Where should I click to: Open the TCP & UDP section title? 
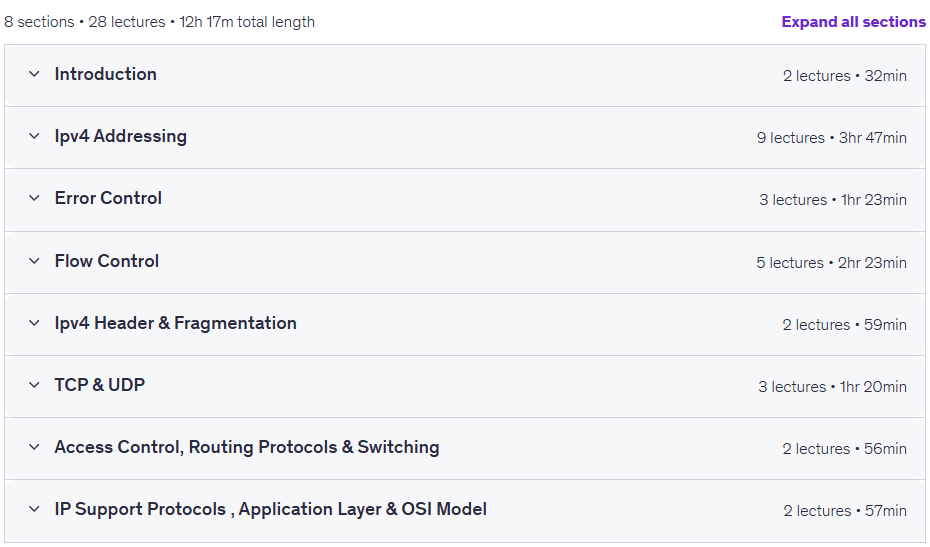[100, 385]
